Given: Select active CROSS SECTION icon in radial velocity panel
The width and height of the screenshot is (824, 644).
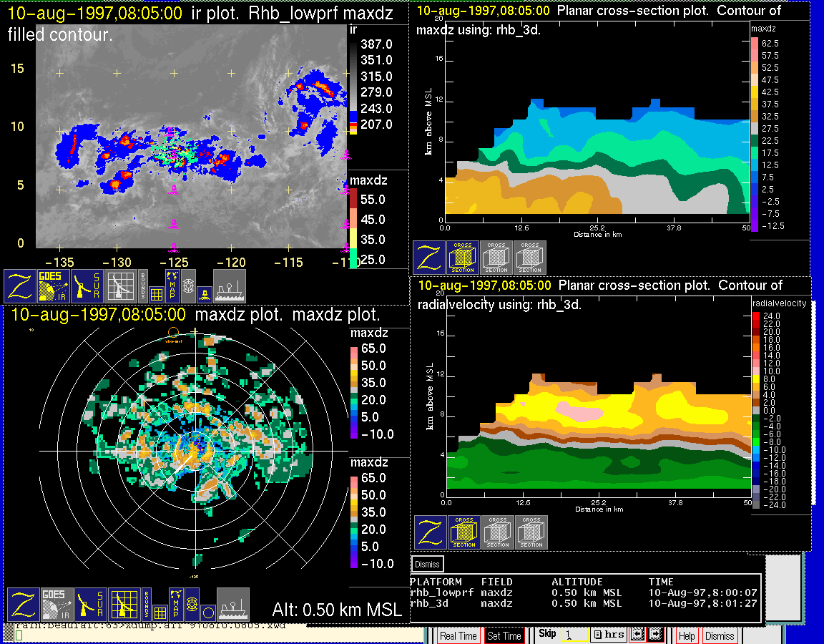Looking at the screenshot, I should tap(464, 532).
